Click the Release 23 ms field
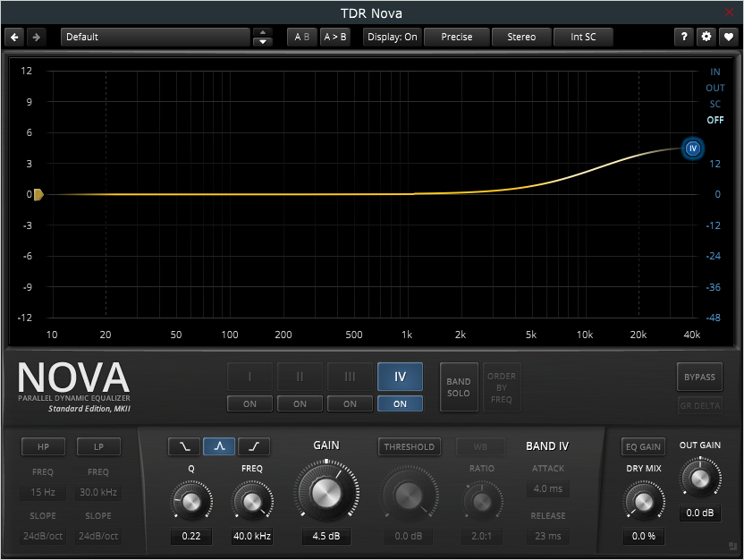744x560 pixels. click(548, 536)
